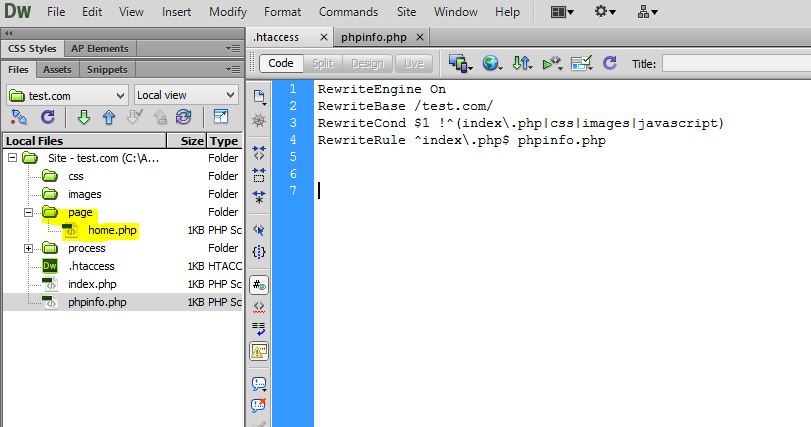Screen dimensions: 811x427
Task: Close the .htaccess document tab
Action: point(324,37)
